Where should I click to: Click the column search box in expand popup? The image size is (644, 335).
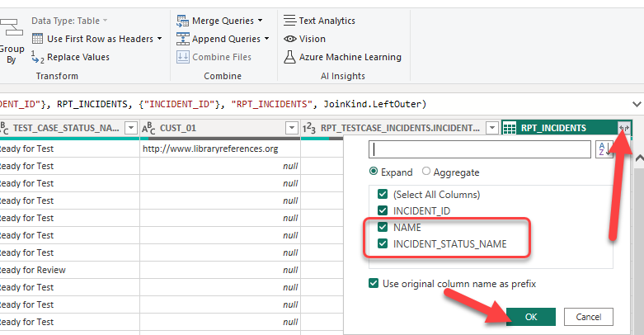point(480,149)
